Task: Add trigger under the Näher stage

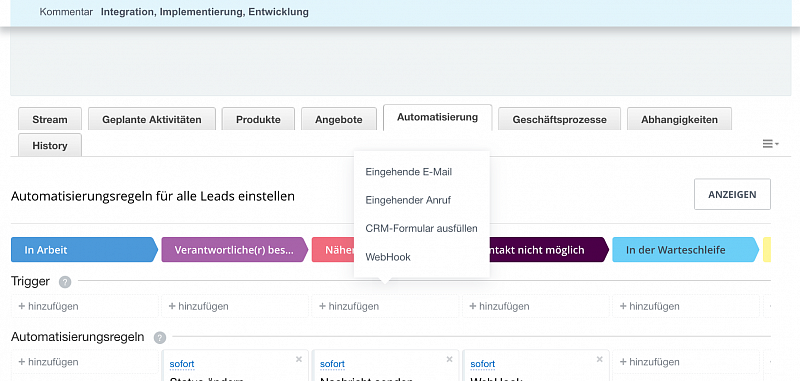Action: click(349, 306)
